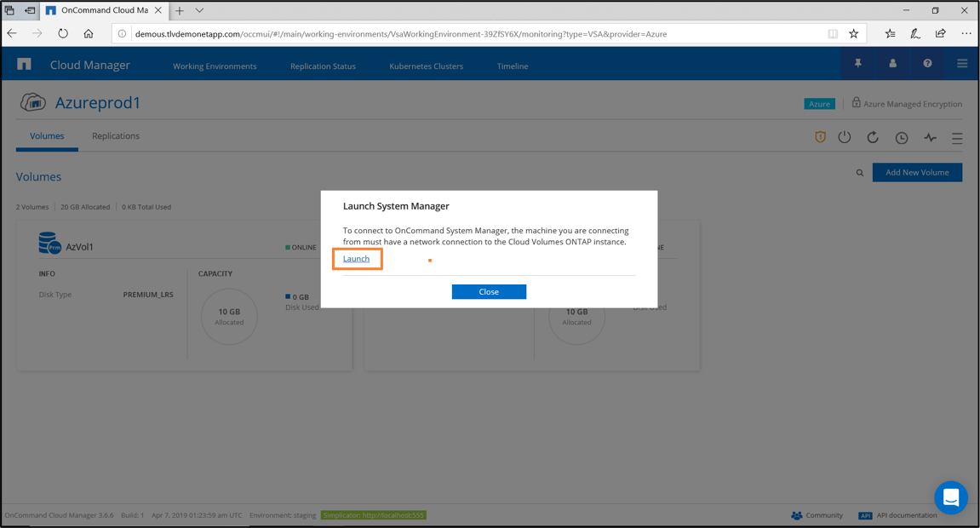Click the Add New Volume button
This screenshot has width=980, height=528.
916,173
